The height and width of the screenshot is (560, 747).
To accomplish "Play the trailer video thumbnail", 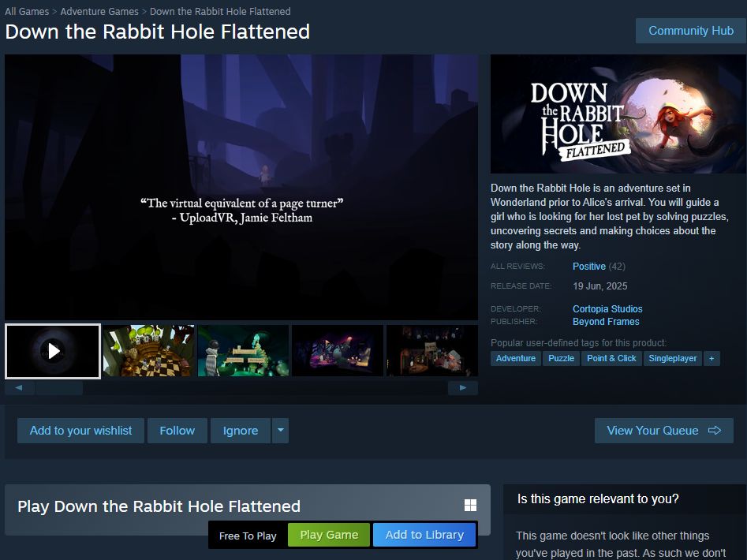I will [x=53, y=352].
